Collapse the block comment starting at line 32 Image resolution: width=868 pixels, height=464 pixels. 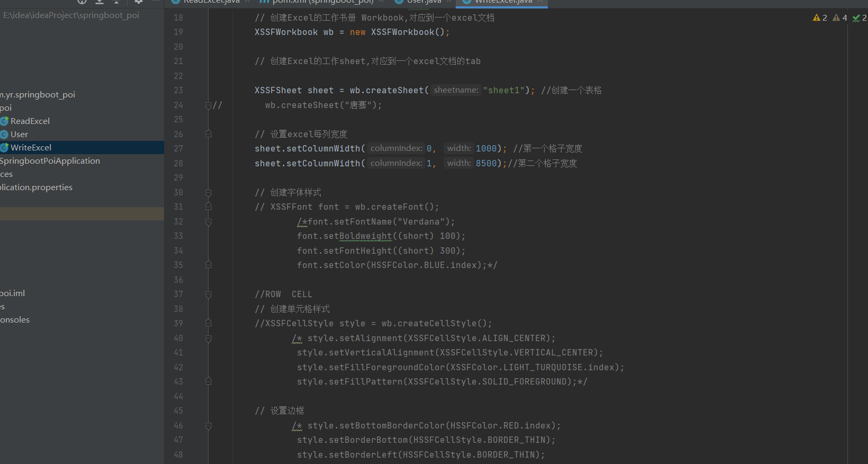[x=209, y=222]
